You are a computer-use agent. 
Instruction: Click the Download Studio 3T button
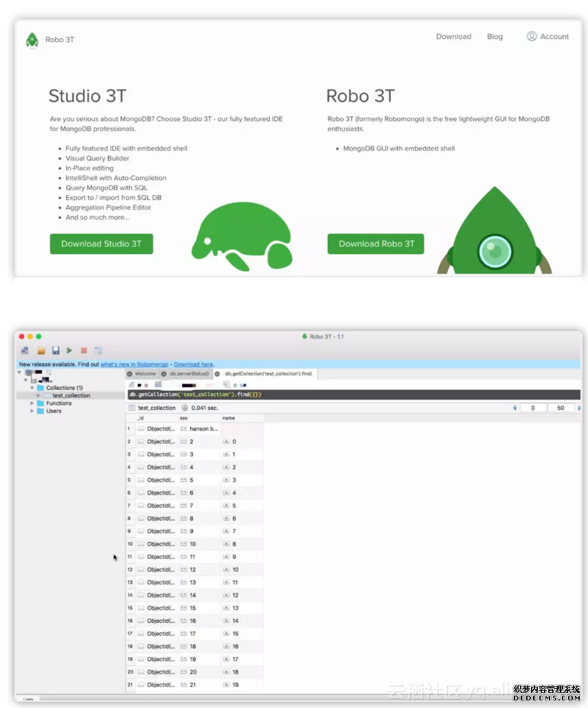coord(101,244)
